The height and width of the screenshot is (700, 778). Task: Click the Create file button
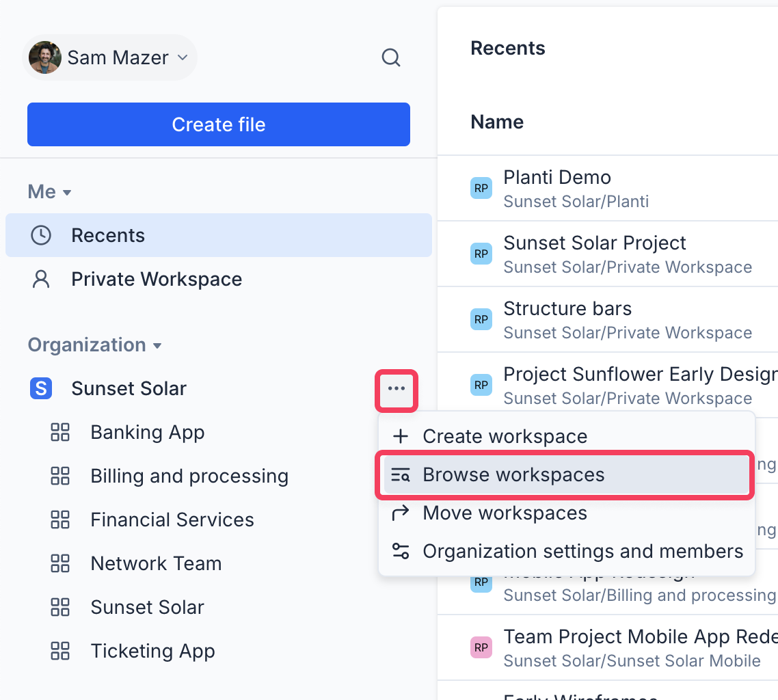[219, 124]
